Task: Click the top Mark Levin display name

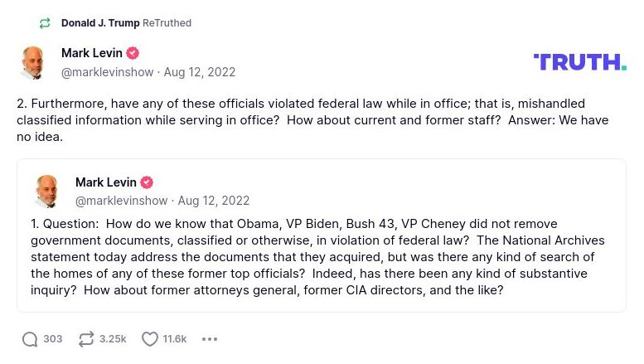Action: click(91, 53)
